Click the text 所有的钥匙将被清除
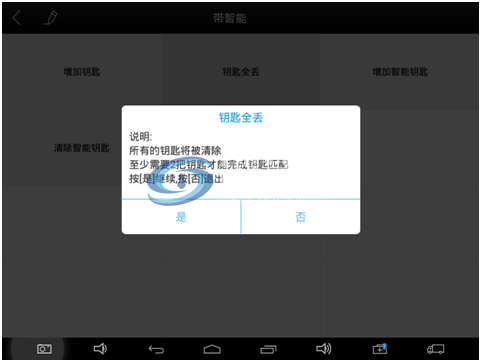Viewport: 481px width, 362px height. [175, 151]
